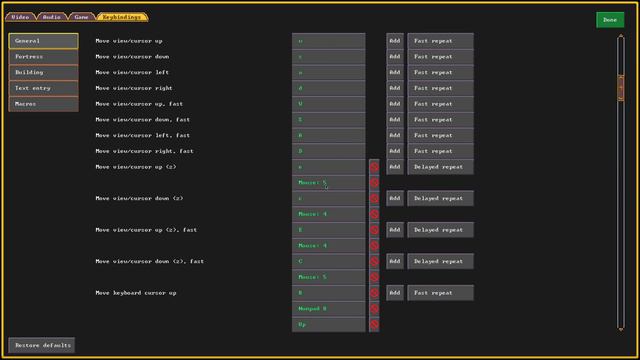Click the green Done button
Viewport: 640px width, 360px height.
pyautogui.click(x=610, y=20)
